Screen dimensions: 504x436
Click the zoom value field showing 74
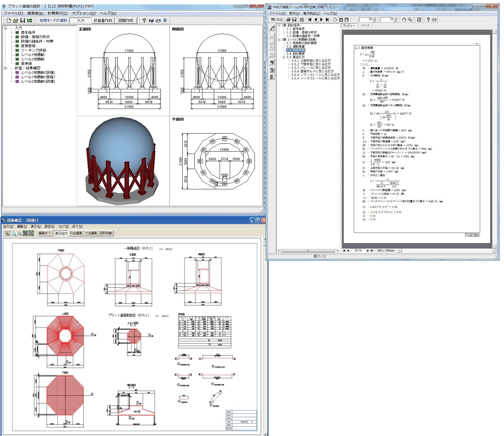(x=365, y=19)
